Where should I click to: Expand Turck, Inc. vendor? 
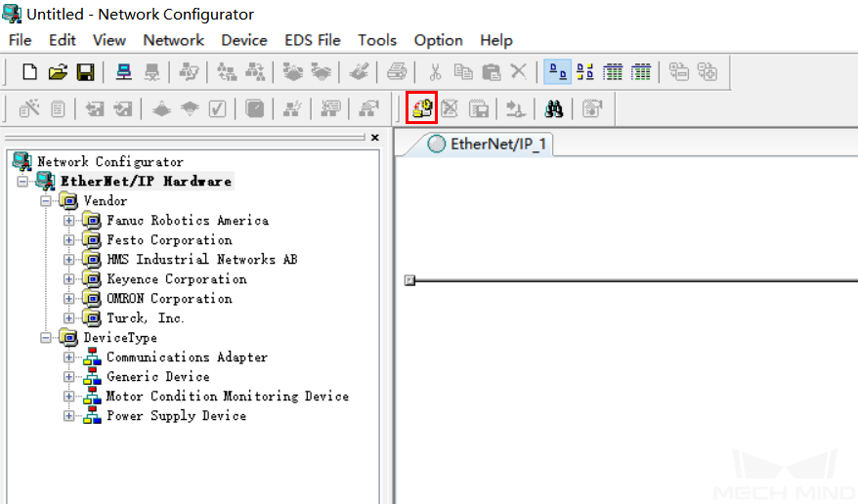tap(69, 317)
